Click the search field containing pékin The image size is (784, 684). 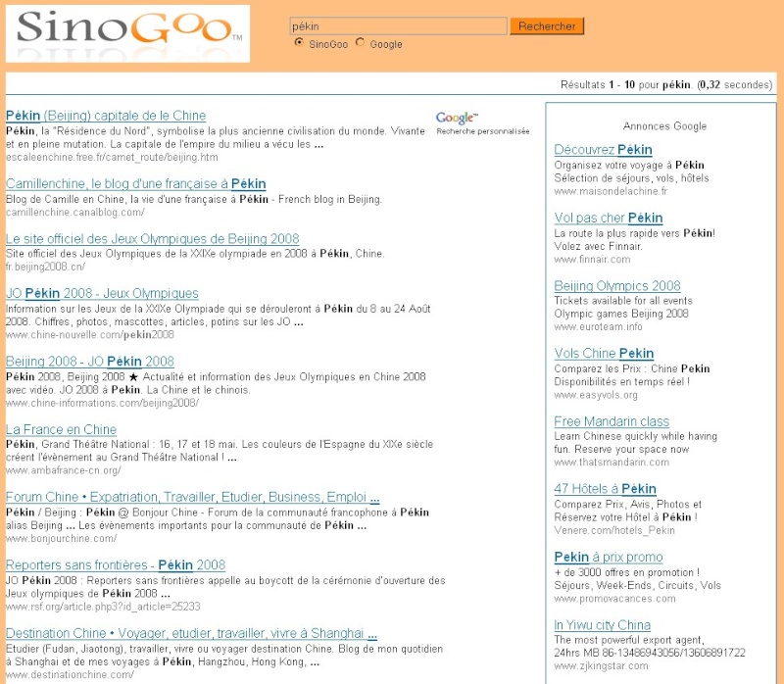pyautogui.click(x=398, y=26)
